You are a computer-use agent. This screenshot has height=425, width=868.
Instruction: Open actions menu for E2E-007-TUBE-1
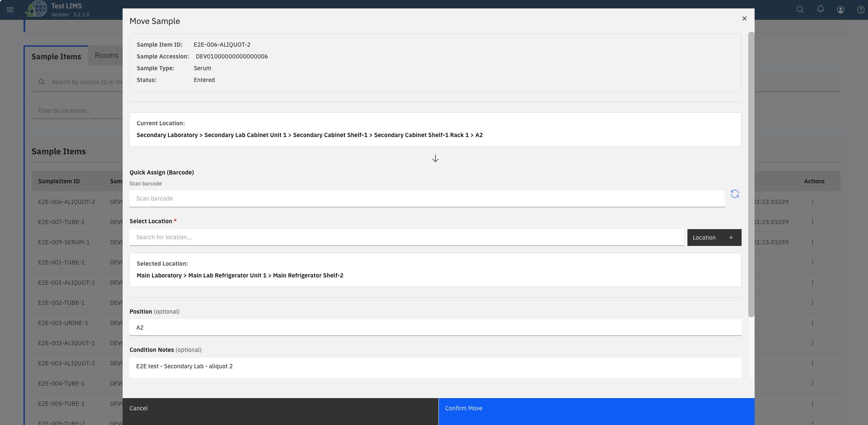pos(812,222)
